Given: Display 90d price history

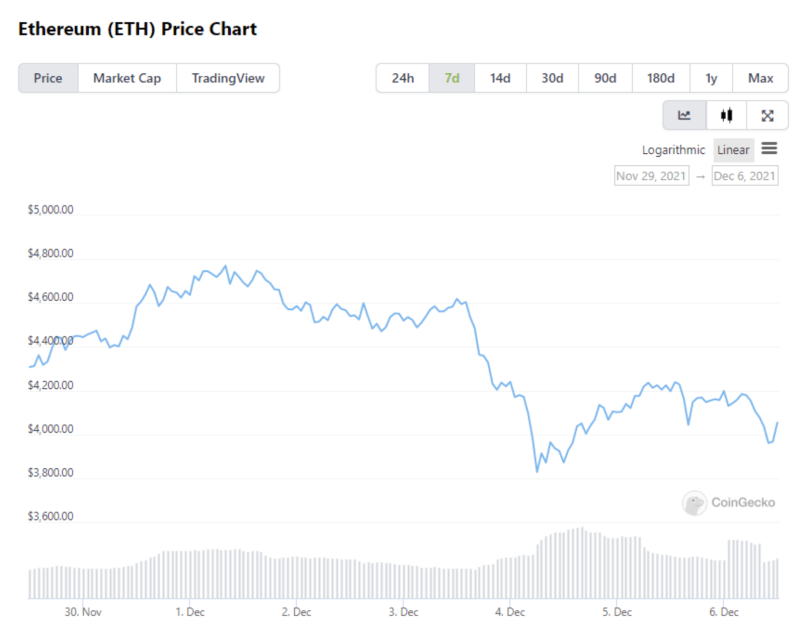Looking at the screenshot, I should (605, 78).
